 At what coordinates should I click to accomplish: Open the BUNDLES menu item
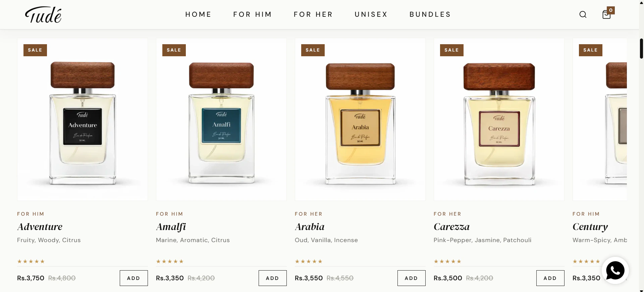[x=430, y=14]
